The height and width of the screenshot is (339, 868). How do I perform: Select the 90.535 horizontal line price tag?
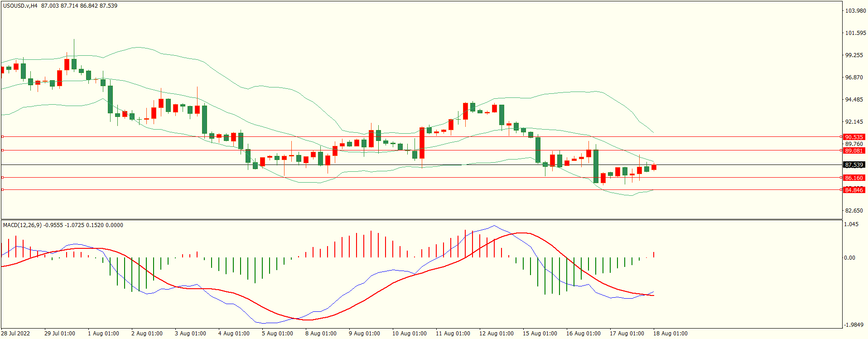click(854, 137)
